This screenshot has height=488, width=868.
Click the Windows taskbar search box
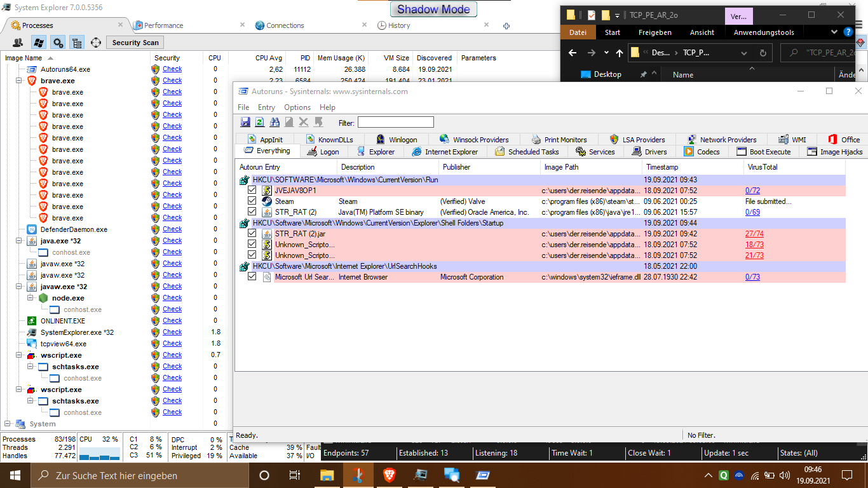click(x=139, y=475)
